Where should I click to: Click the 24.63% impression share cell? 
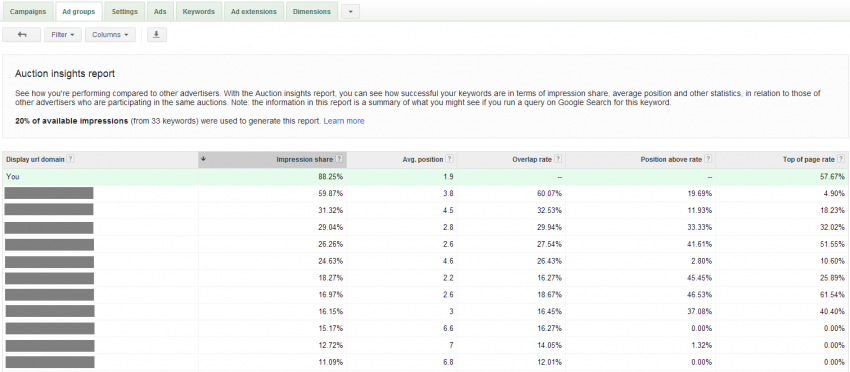click(331, 261)
